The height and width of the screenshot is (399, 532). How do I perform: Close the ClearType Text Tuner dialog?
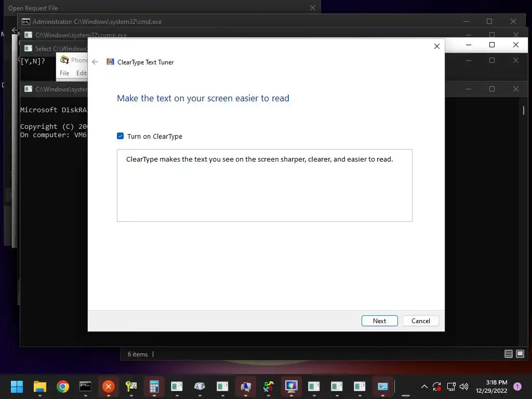pyautogui.click(x=436, y=46)
